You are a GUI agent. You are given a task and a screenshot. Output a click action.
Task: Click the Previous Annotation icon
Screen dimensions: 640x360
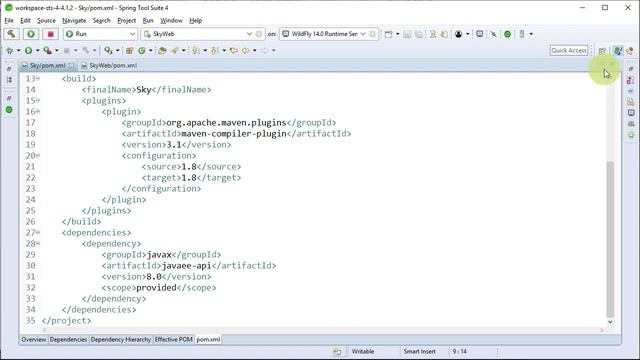tap(214, 51)
